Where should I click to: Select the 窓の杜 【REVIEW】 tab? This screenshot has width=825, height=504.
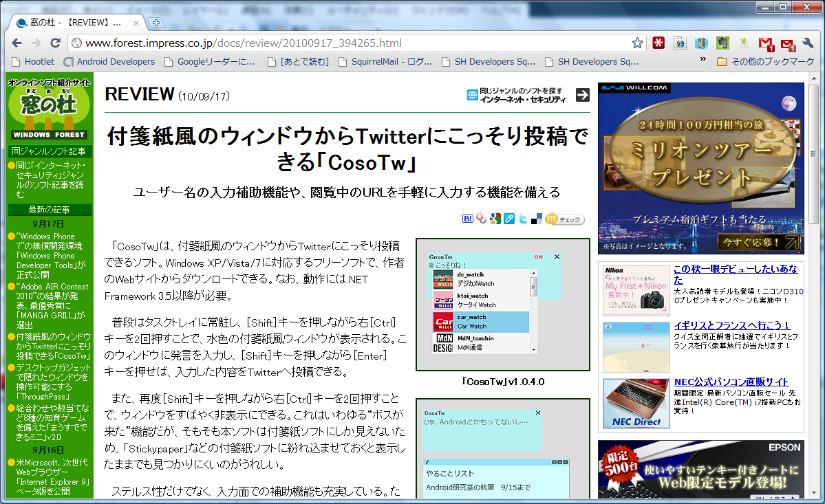pyautogui.click(x=76, y=23)
